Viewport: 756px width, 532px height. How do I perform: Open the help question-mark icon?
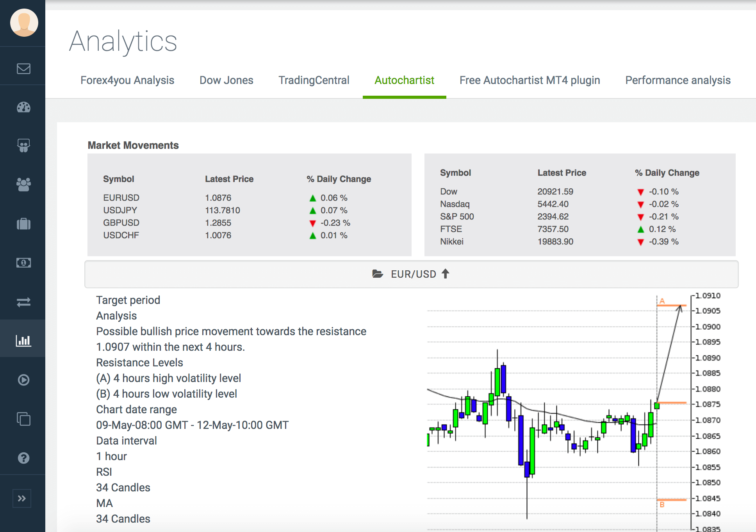pos(23,458)
